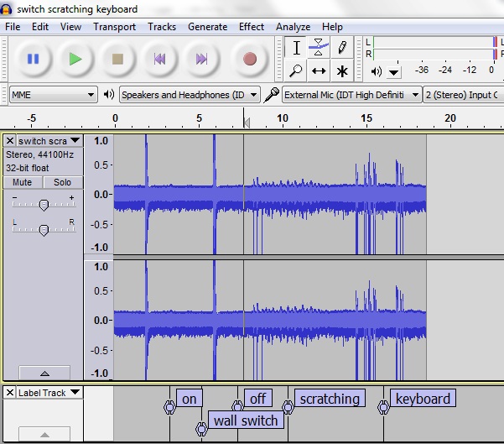Open the MME audio host dropdown
Viewport: 504px width, 444px height.
pos(54,95)
